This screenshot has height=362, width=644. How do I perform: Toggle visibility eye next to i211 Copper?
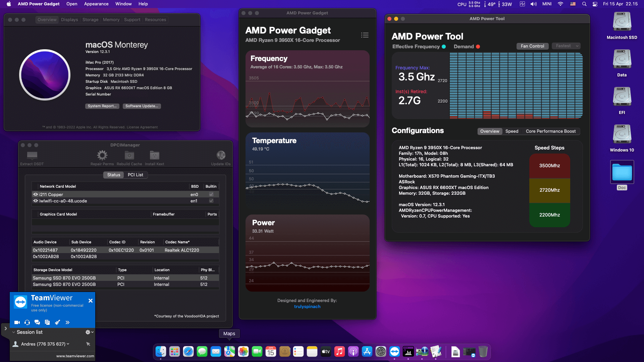click(35, 194)
